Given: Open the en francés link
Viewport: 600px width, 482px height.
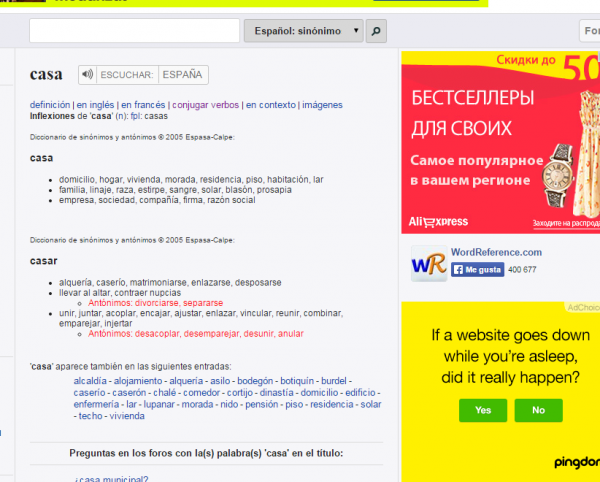Looking at the screenshot, I should 143,105.
